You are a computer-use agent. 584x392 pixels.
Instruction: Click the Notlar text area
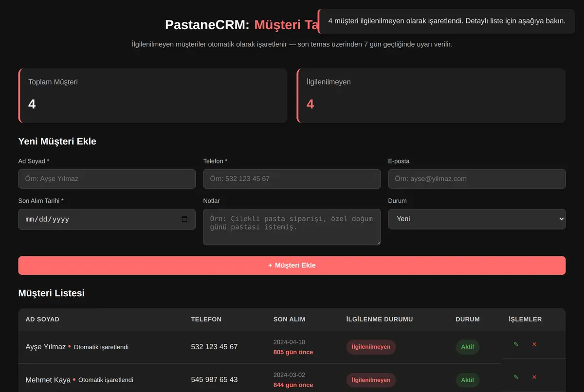292,227
